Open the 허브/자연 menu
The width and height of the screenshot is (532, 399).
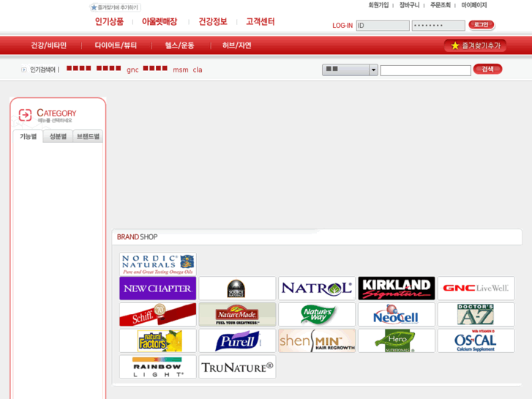click(x=237, y=45)
